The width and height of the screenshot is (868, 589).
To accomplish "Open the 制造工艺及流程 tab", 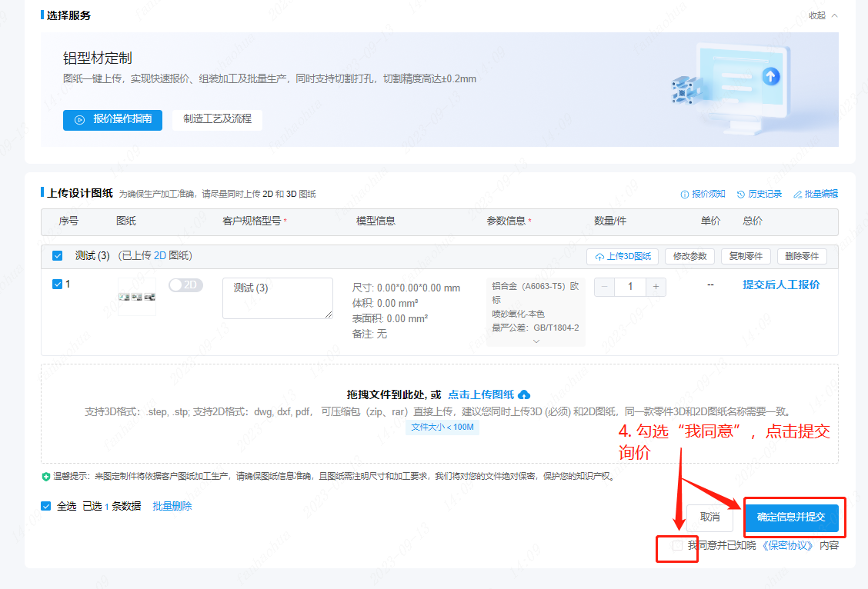I will coord(217,119).
